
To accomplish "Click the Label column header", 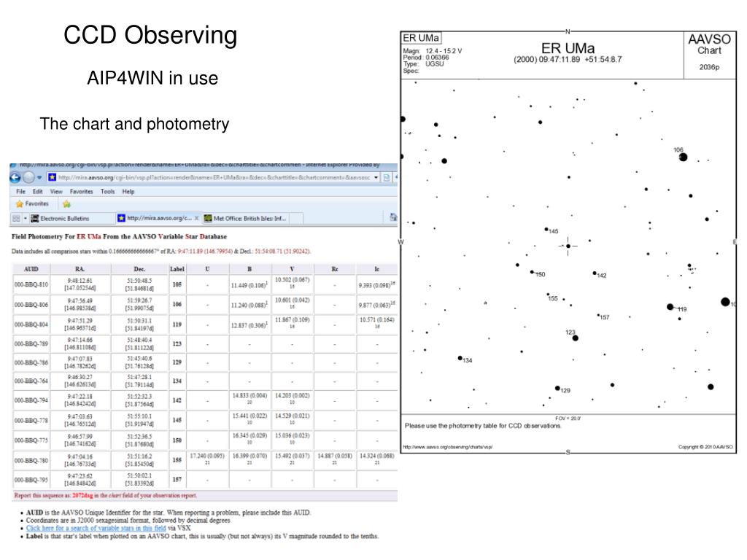I will pyautogui.click(x=177, y=269).
